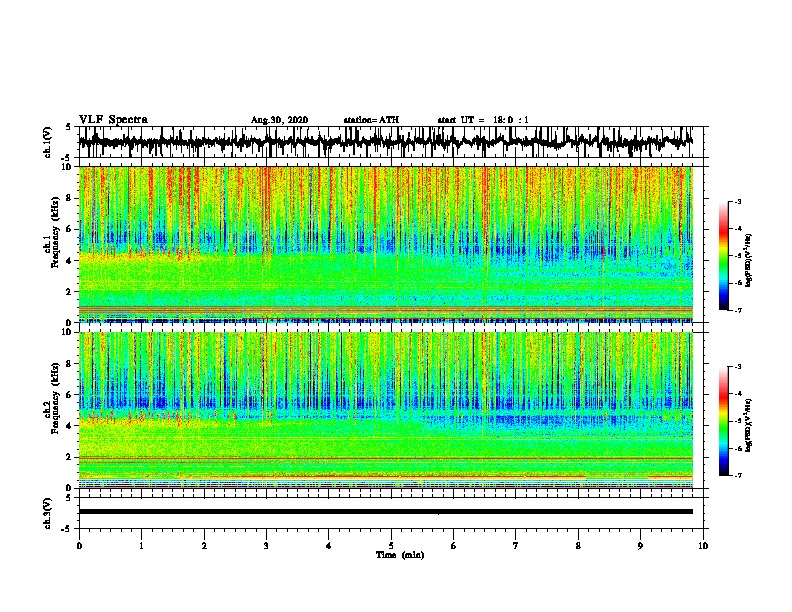Screen dimensions: 792x612
Task: Click the time axis tick label "5"
Action: (391, 546)
